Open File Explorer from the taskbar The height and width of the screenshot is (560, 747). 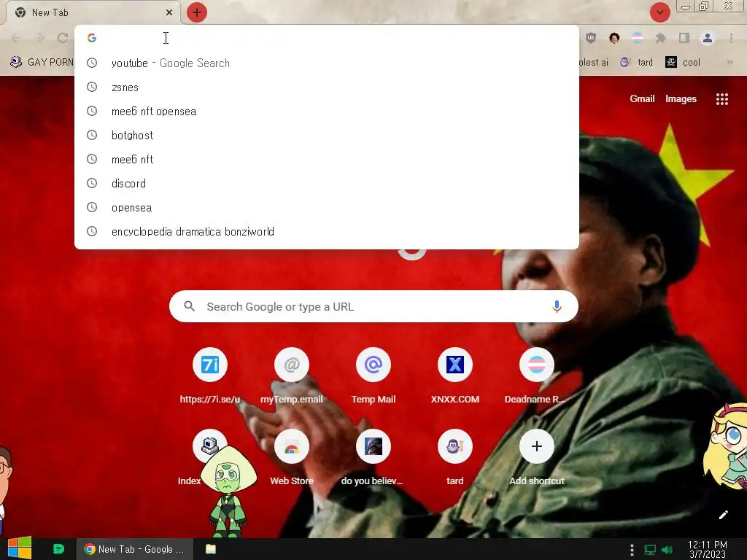point(211,549)
